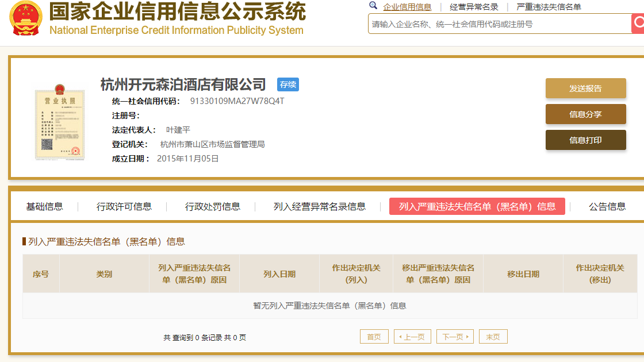Click the 类别 column header

104,274
